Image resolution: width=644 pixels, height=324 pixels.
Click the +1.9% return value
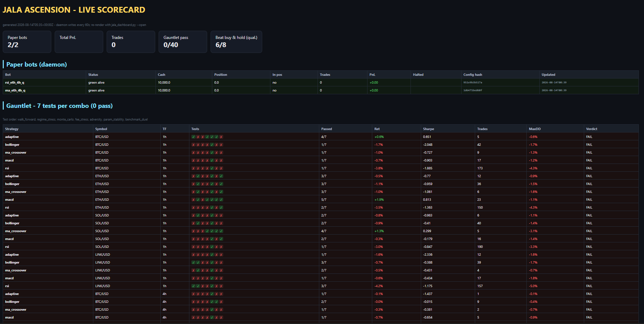click(x=379, y=199)
